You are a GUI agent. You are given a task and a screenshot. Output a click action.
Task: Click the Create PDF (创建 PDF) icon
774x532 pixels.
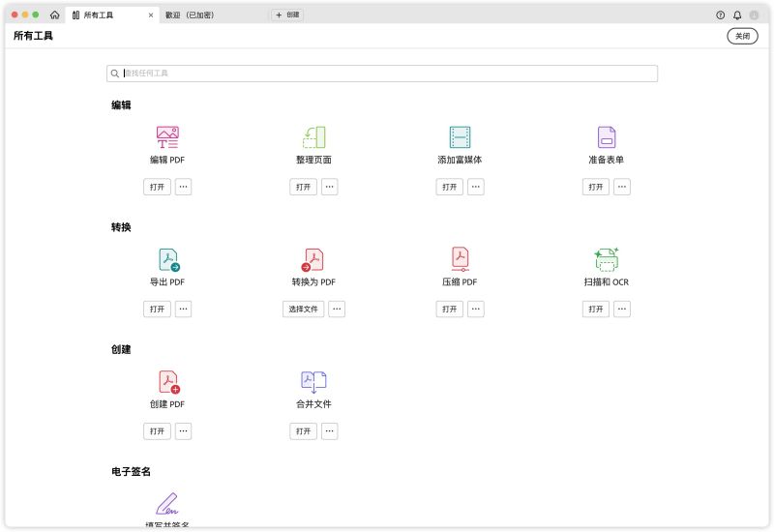coord(168,382)
